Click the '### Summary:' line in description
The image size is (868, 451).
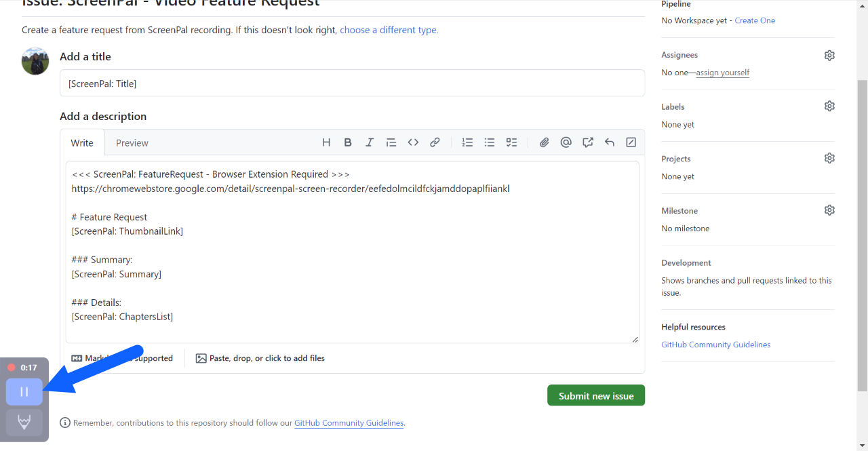click(x=102, y=260)
